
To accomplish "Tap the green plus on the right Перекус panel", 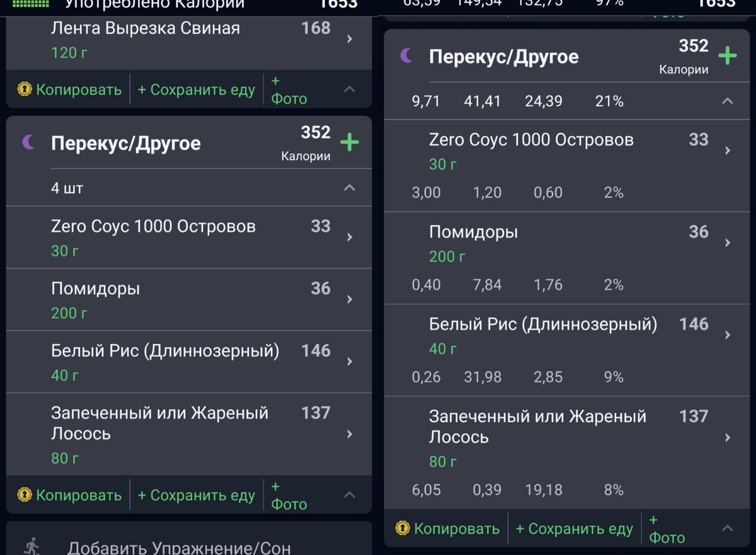I will tap(728, 56).
